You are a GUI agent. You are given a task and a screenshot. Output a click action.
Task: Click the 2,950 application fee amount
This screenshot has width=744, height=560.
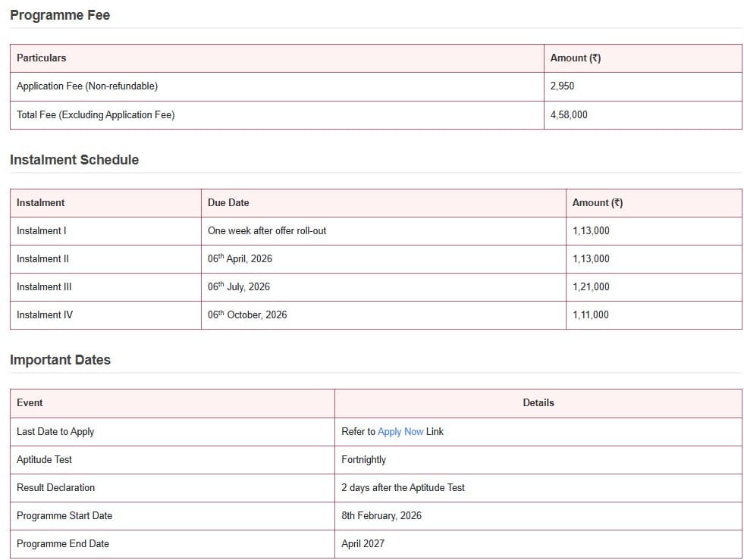pos(562,86)
